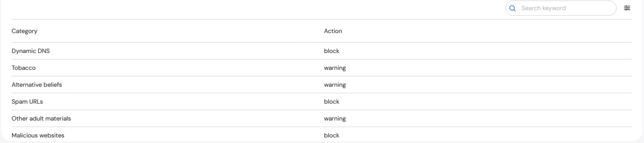Image resolution: width=644 pixels, height=143 pixels.
Task: Select the Spam URLs category
Action: click(27, 102)
